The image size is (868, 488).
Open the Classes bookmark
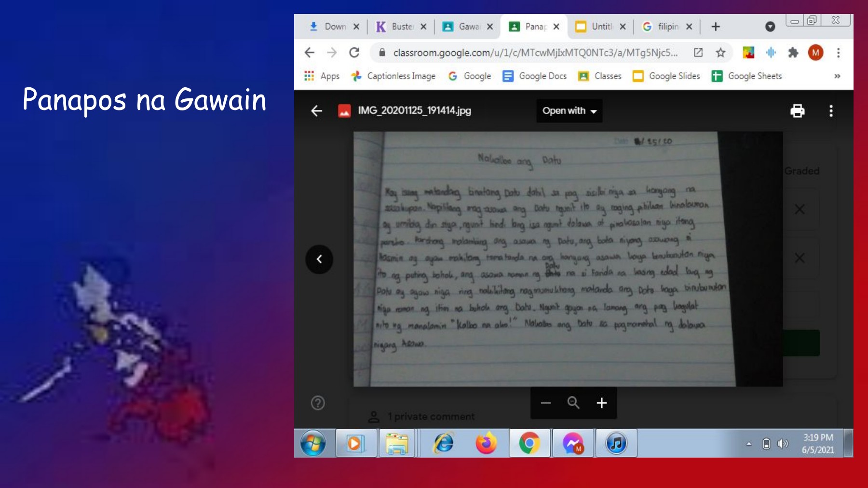click(x=600, y=76)
